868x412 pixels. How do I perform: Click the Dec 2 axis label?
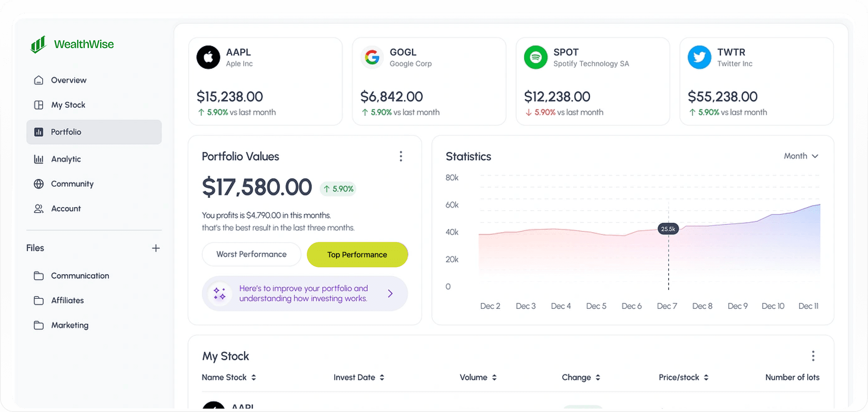[x=490, y=306]
